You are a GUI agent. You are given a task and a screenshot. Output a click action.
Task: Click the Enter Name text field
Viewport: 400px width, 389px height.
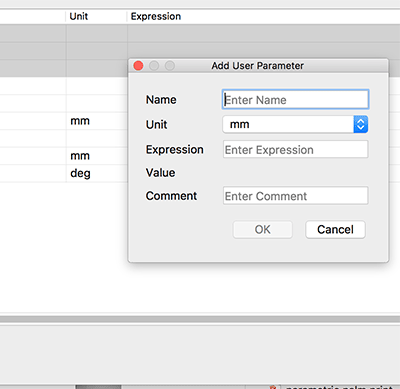pyautogui.click(x=295, y=99)
